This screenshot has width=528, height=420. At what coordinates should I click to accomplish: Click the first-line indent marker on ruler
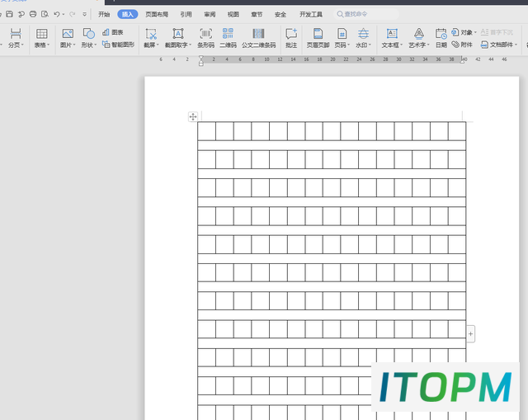pos(201,58)
